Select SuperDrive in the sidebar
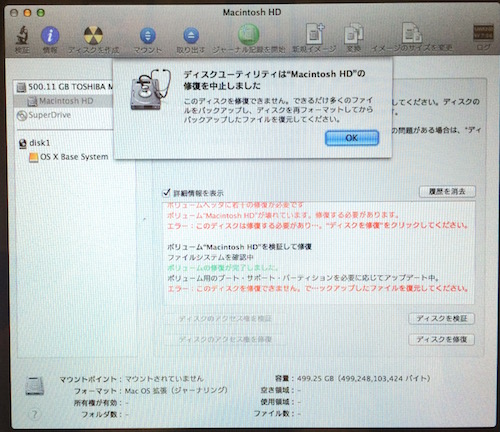The height and width of the screenshot is (432, 500). [x=44, y=115]
